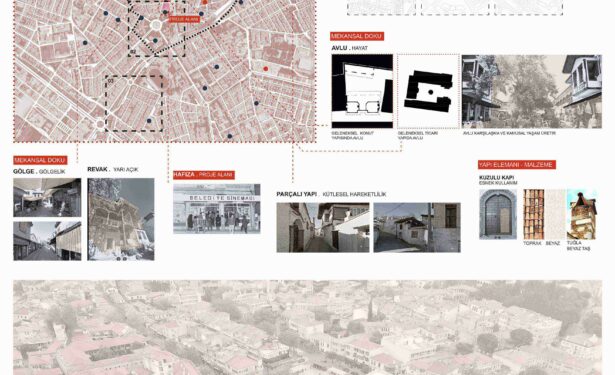
Task: Click the faded aerial city photograph at bottom
Action: tap(308, 328)
